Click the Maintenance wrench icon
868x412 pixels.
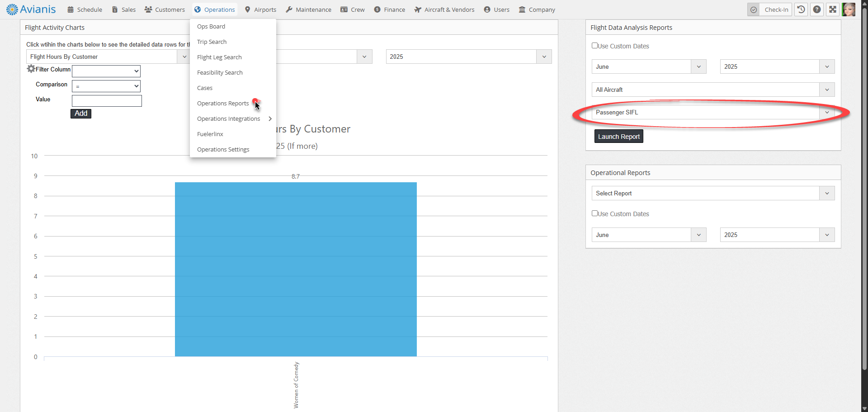[x=289, y=9]
